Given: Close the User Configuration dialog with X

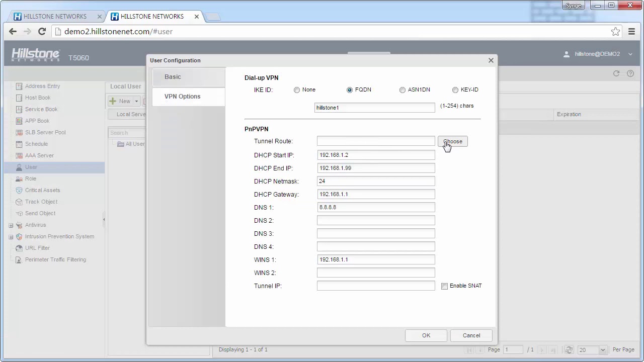Looking at the screenshot, I should click(491, 60).
